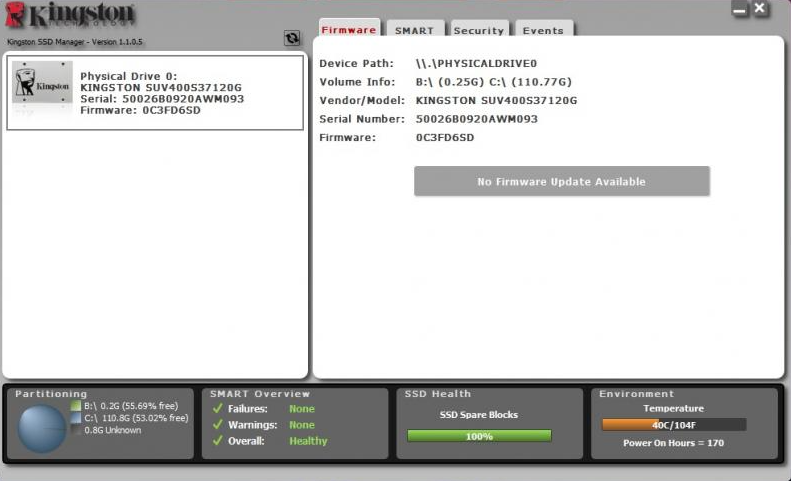
Task: Open the Events tab
Action: point(543,30)
